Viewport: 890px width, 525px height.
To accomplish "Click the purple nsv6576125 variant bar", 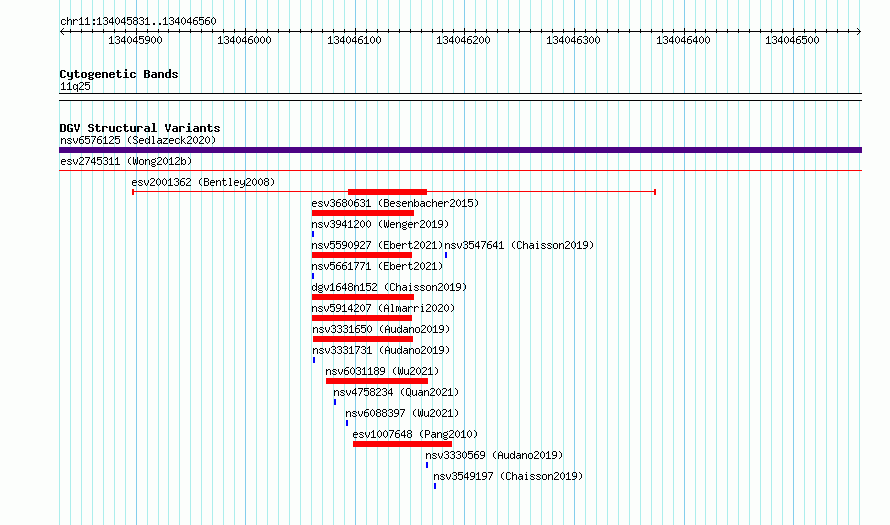I will pos(460,150).
